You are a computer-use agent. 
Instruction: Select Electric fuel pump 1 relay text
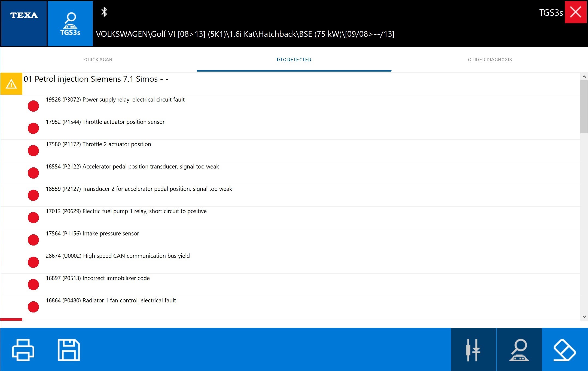click(126, 211)
